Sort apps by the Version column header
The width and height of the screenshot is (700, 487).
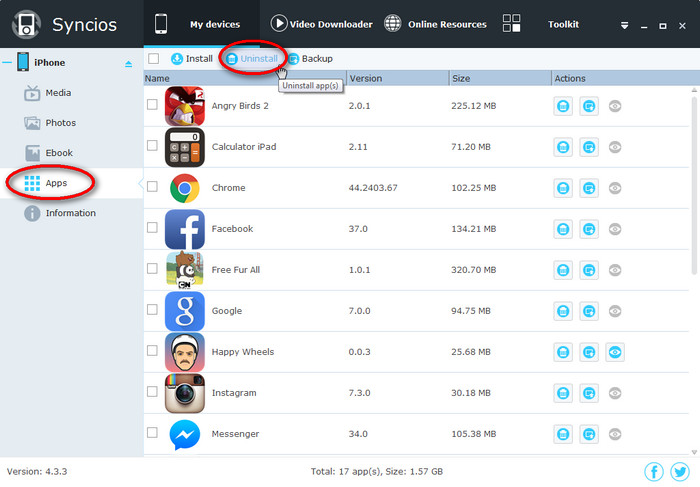click(398, 78)
